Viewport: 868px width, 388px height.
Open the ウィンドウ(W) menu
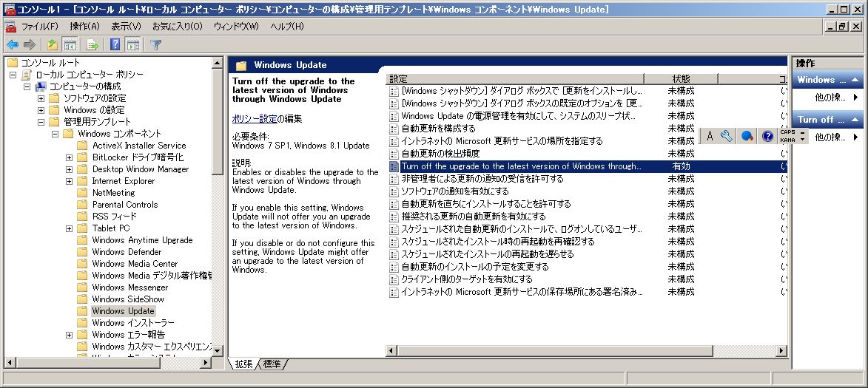pyautogui.click(x=236, y=27)
